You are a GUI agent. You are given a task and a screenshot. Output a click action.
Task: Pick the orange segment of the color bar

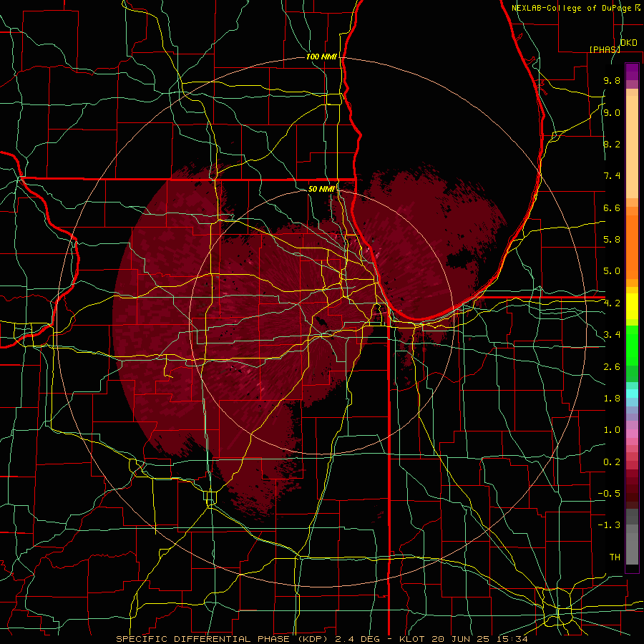pyautogui.click(x=632, y=246)
